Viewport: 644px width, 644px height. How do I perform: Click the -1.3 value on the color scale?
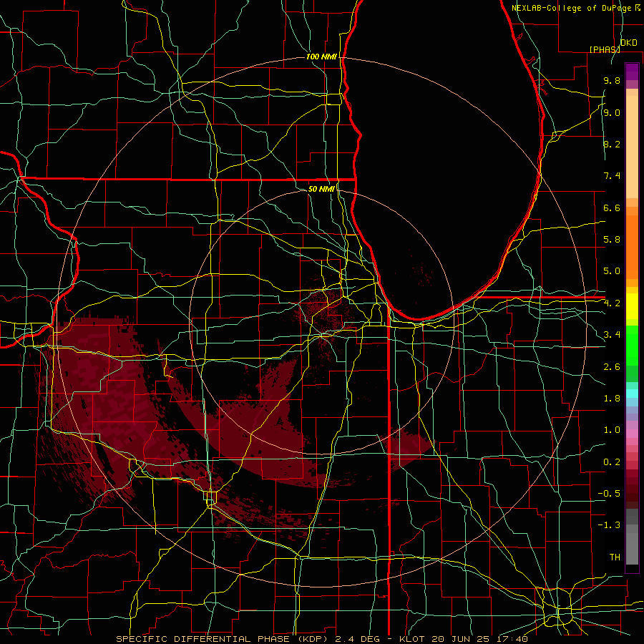609,525
